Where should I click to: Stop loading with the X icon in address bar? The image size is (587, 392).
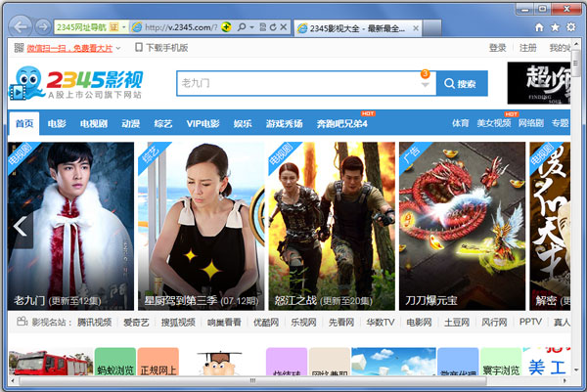[x=284, y=27]
